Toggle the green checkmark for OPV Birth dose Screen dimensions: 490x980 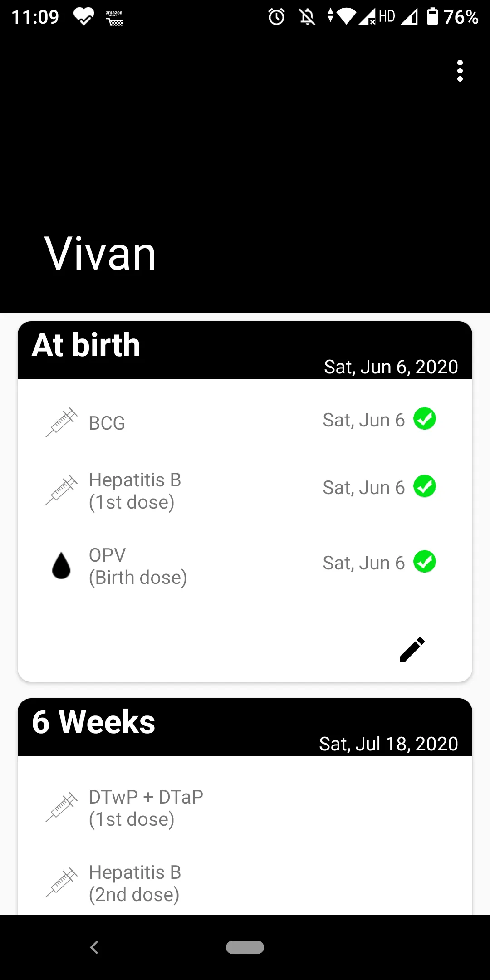425,562
